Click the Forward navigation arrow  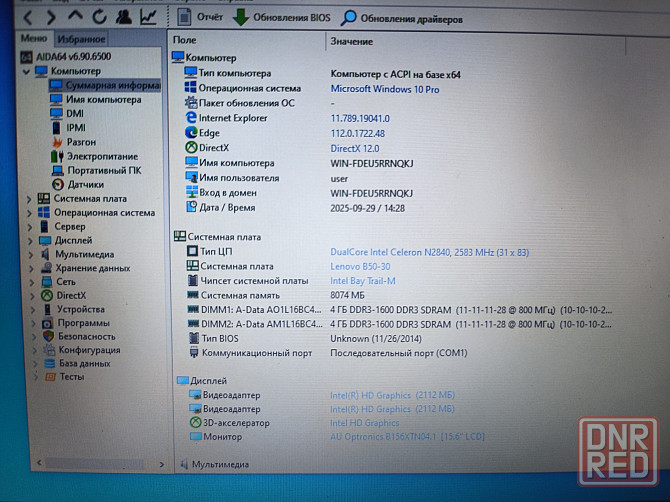tap(51, 18)
